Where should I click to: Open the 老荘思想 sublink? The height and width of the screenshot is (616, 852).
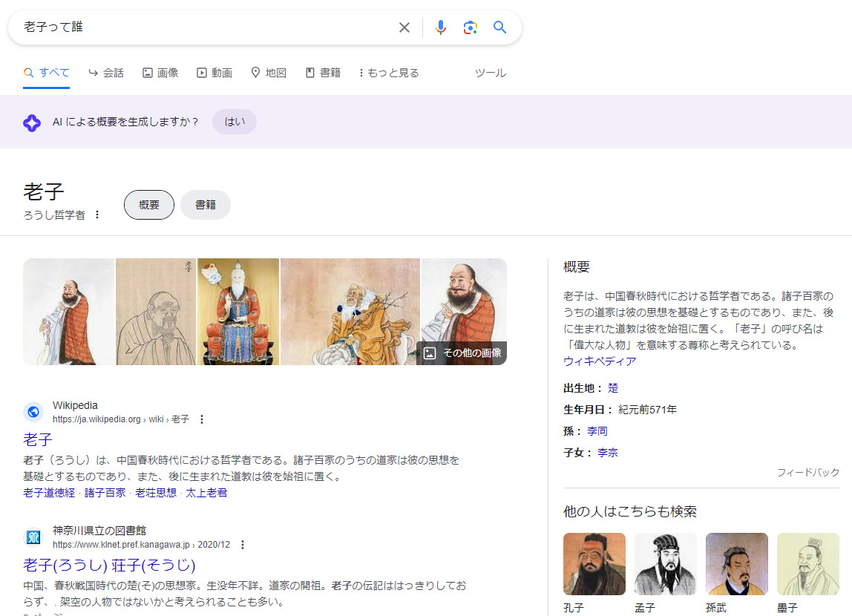pos(156,493)
